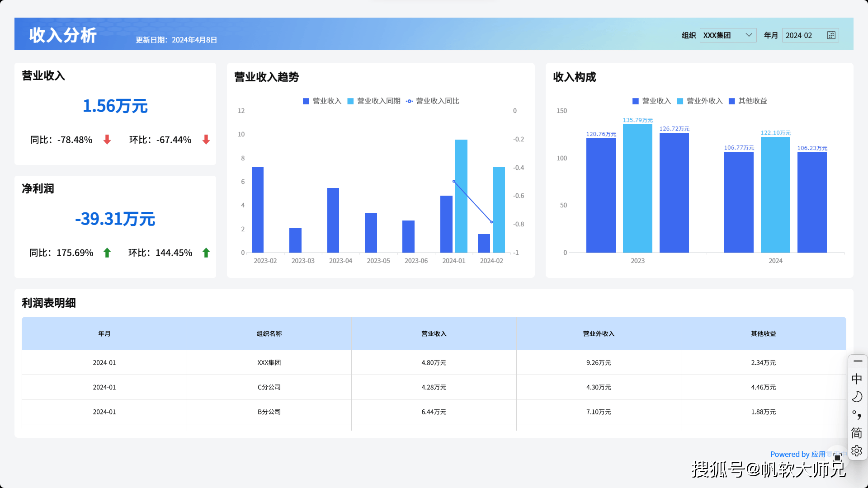
Task: Click the floating assistant circle icon bottom right
Action: (x=837, y=455)
